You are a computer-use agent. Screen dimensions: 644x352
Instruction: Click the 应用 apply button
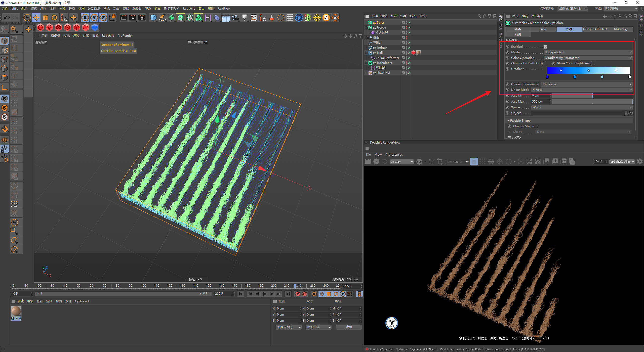tap(349, 327)
